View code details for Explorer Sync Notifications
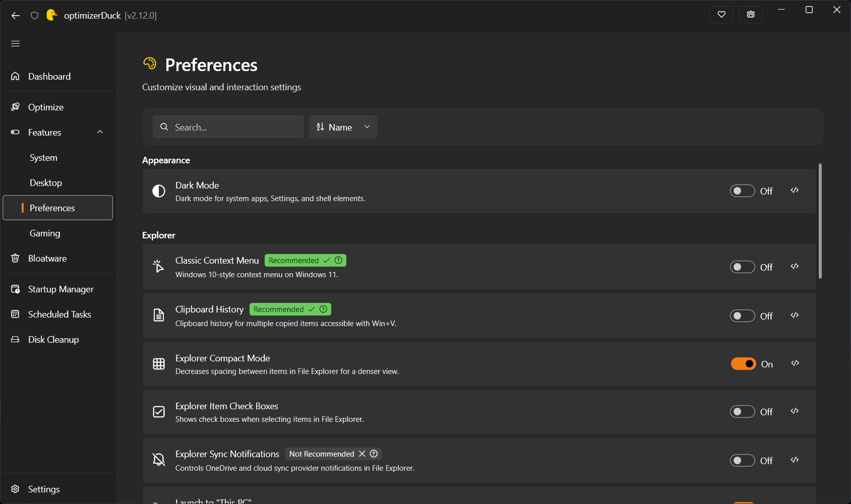Image resolution: width=851 pixels, height=504 pixels. [795, 460]
